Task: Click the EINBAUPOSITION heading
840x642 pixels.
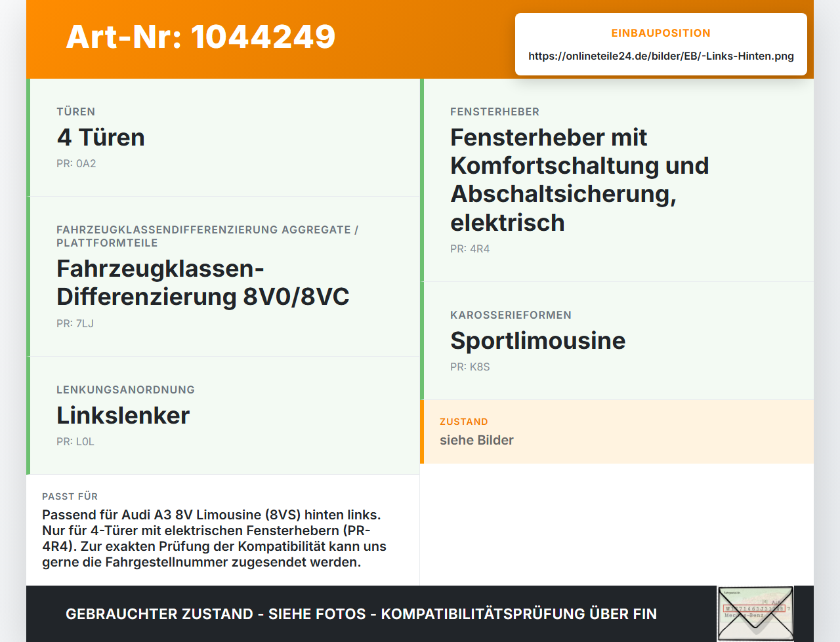Action: [x=661, y=33]
